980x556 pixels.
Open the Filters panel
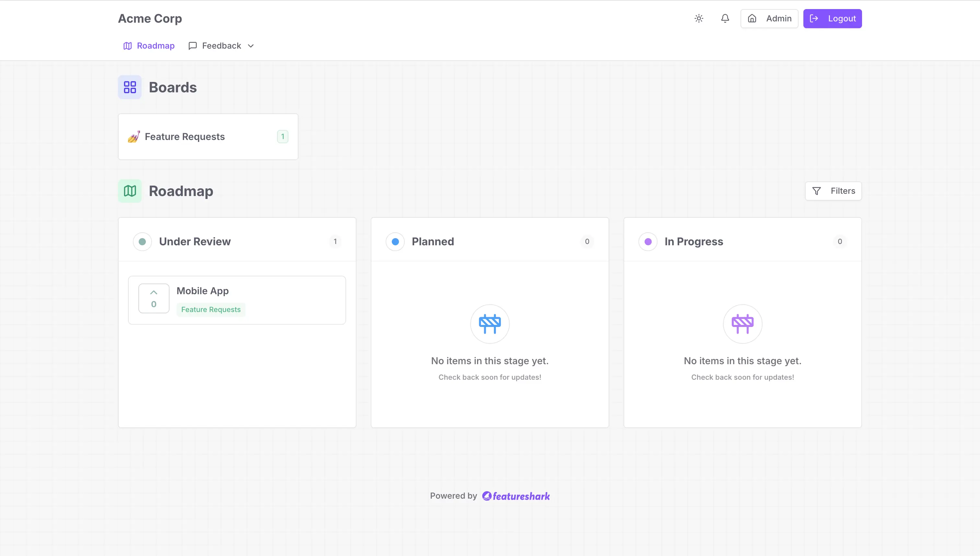(833, 191)
